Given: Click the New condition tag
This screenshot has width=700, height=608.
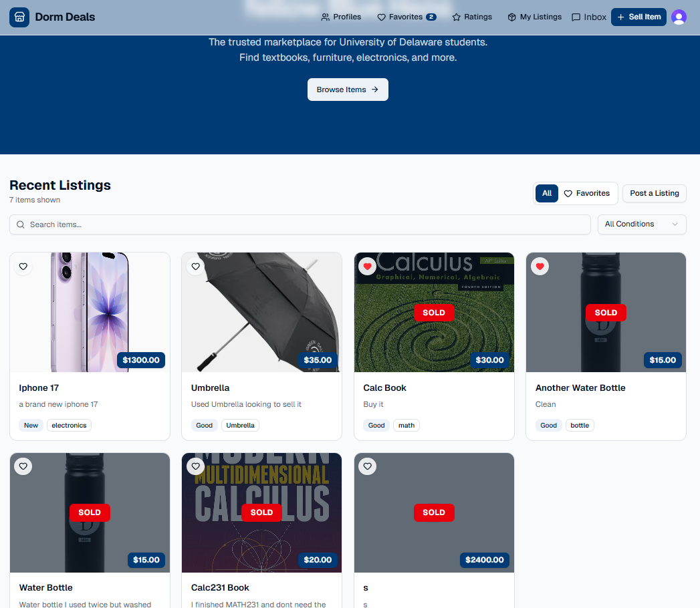Looking at the screenshot, I should click(x=31, y=425).
